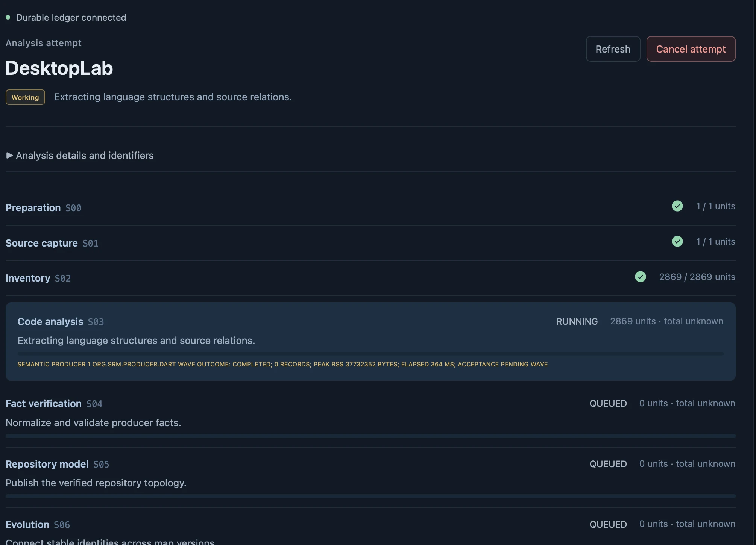This screenshot has height=545, width=756.
Task: Click the Code analysis progress bar
Action: tap(370, 353)
